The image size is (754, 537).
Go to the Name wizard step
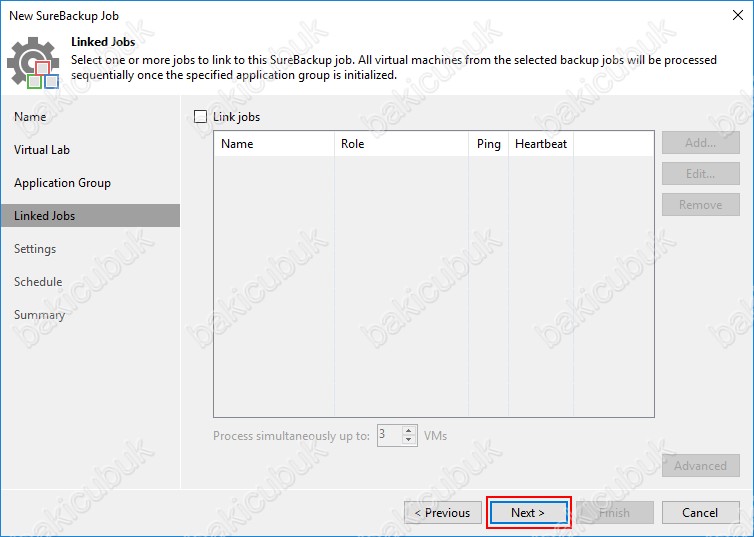30,117
